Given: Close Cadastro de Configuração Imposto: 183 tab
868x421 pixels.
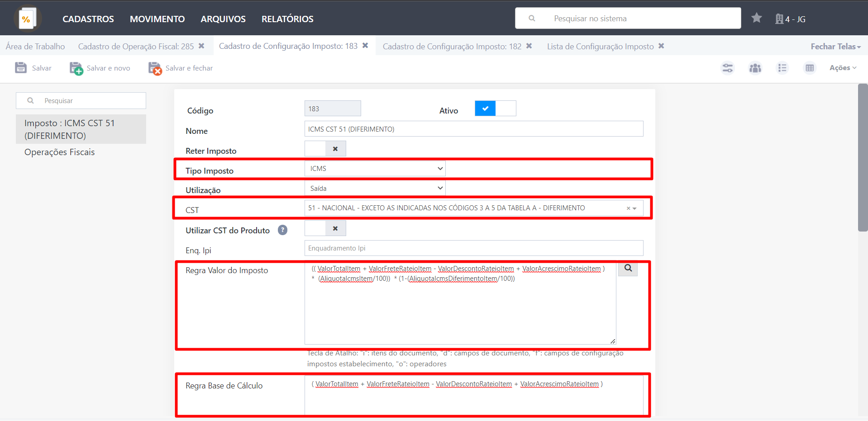Looking at the screenshot, I should coord(365,46).
